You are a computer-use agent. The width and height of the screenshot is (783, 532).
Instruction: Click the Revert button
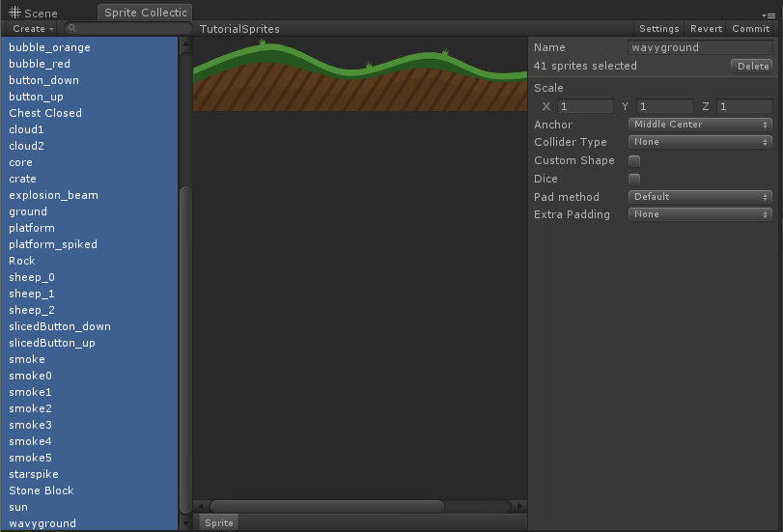coord(706,28)
